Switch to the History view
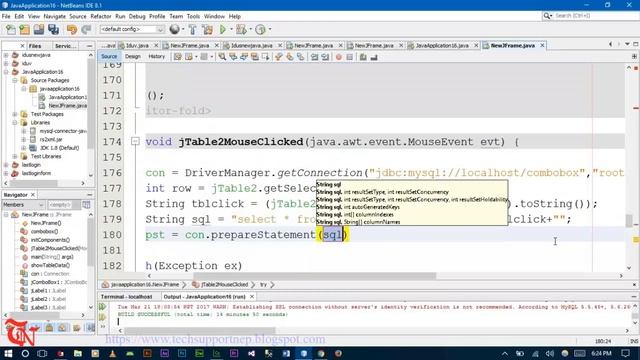 (x=157, y=57)
